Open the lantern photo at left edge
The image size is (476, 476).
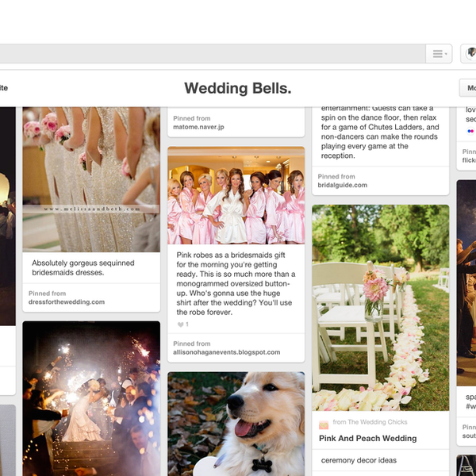click(8, 216)
